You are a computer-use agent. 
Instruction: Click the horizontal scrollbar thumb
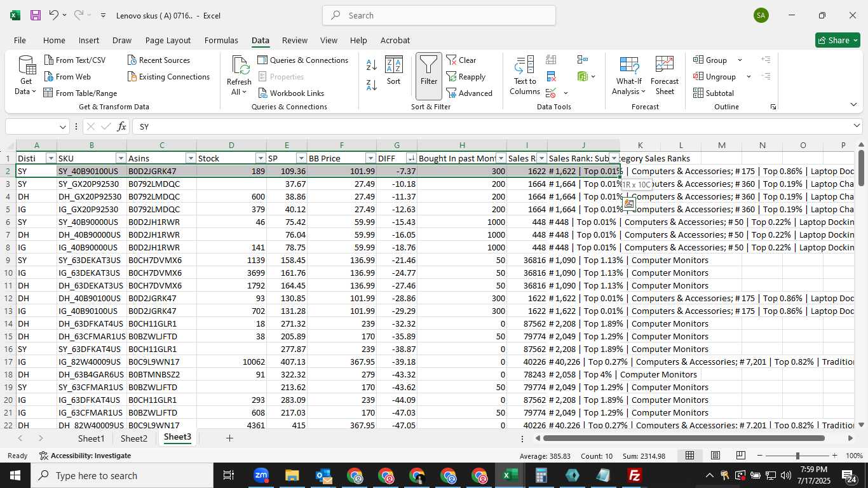684,438
